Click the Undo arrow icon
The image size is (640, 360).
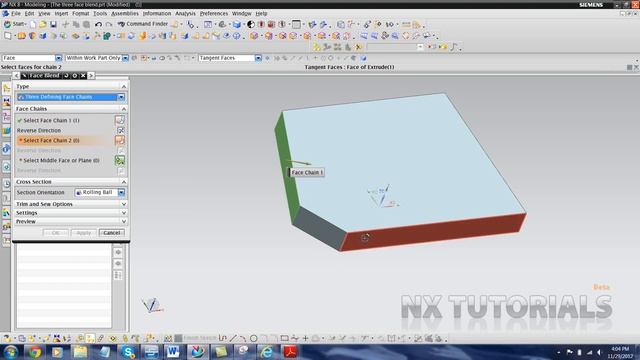(98, 24)
